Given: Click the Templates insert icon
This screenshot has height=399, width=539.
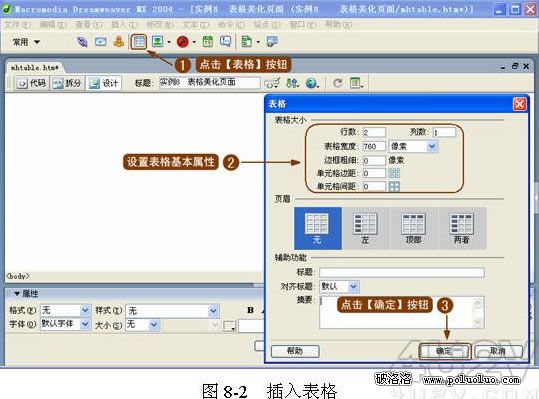Looking at the screenshot, I should (x=246, y=42).
